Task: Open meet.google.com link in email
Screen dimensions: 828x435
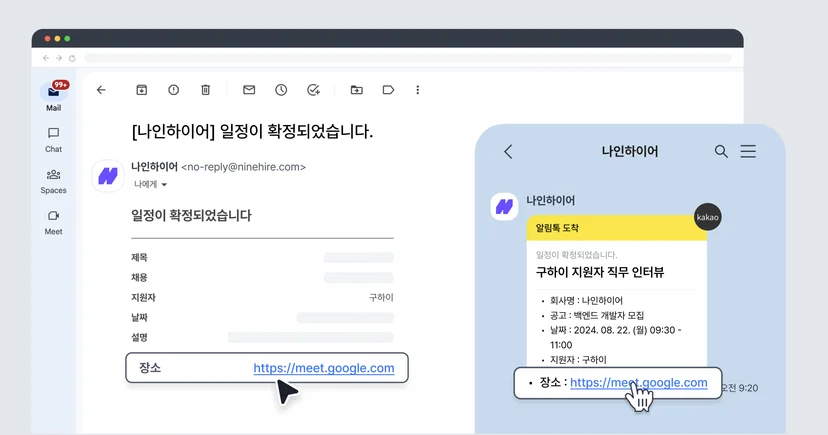Action: [324, 368]
